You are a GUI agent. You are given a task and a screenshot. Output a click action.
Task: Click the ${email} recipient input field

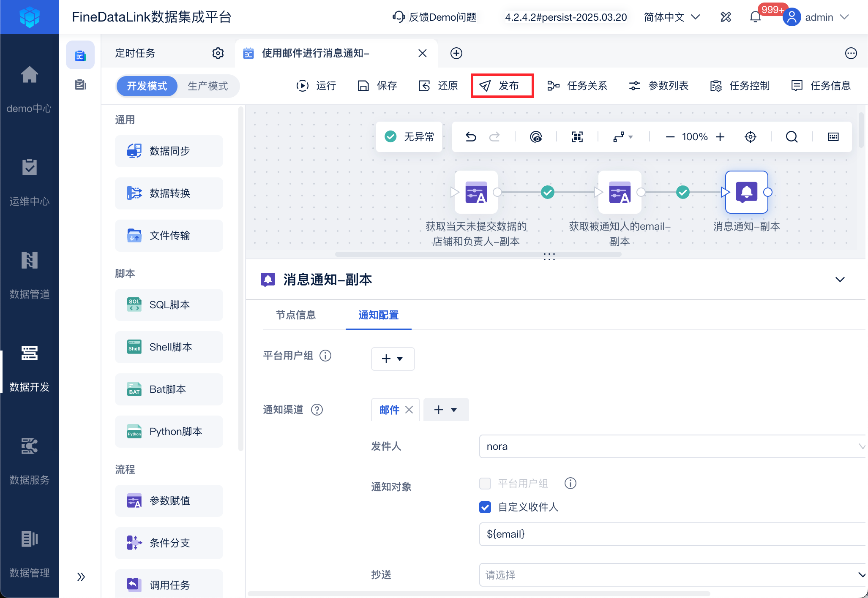tap(673, 534)
